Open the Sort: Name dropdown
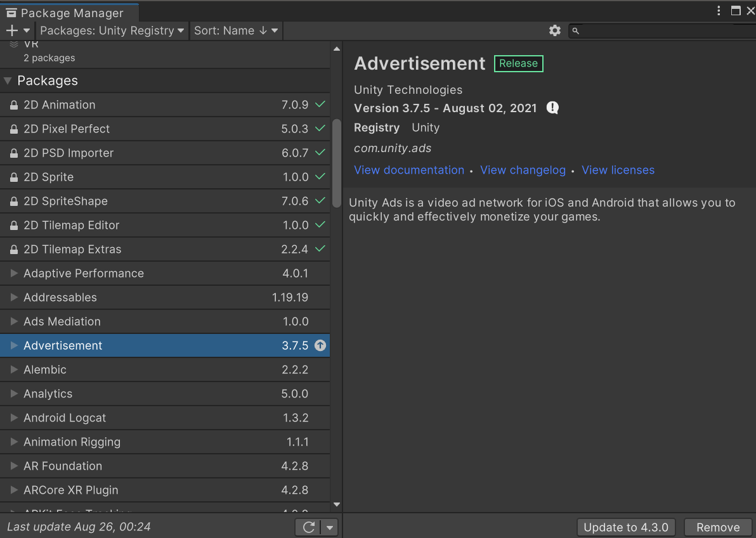756x538 pixels. tap(236, 30)
